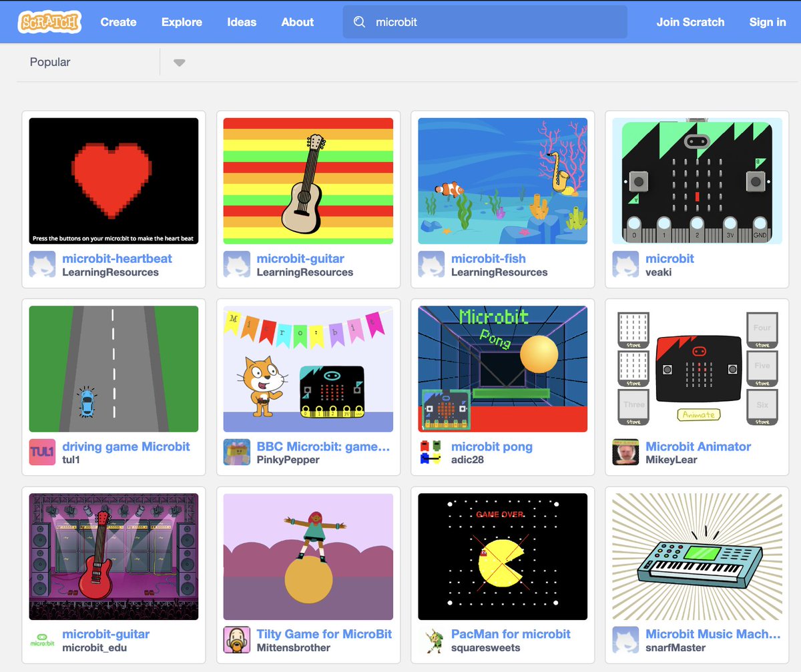Open veaki's microbit project title
The height and width of the screenshot is (672, 801).
670,258
